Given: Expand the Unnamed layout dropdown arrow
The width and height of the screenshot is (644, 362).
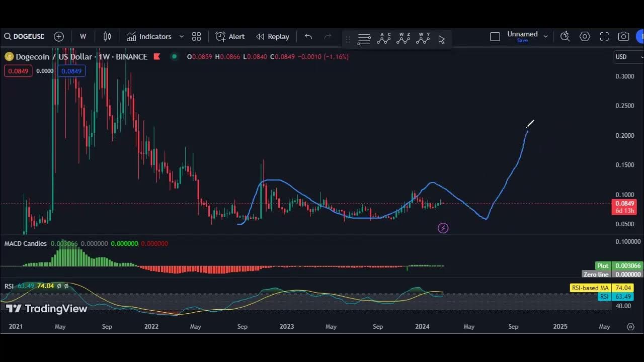Looking at the screenshot, I should tap(545, 37).
